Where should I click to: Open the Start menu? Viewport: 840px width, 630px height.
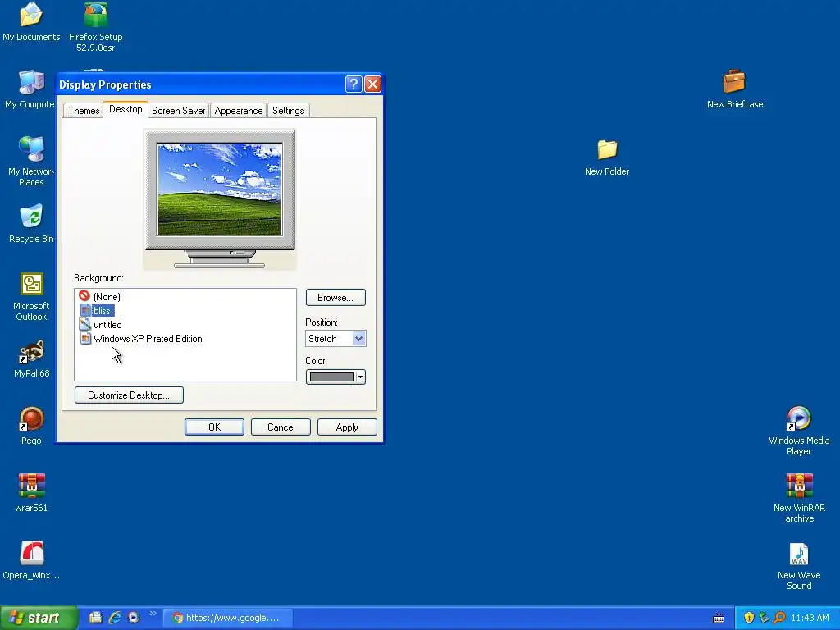tap(39, 618)
